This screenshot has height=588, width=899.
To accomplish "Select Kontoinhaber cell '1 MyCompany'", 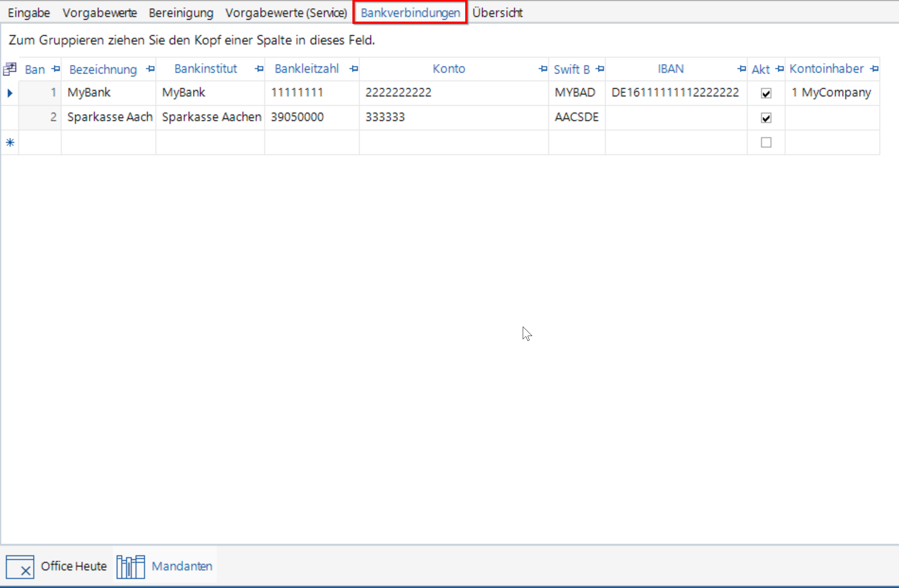I will [x=832, y=93].
